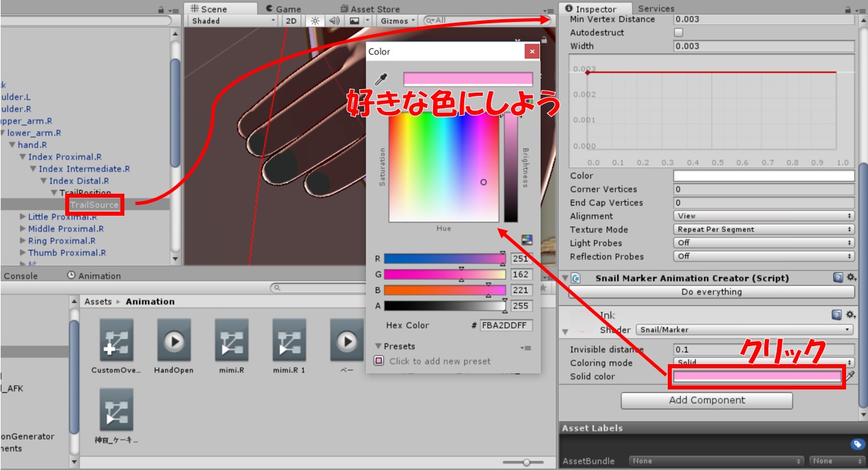Screen dimensions: 868x470
Task: Toggle the 2D scene view mode
Action: [x=291, y=21]
